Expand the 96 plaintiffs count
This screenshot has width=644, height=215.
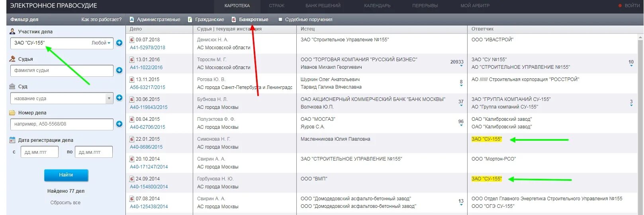461,122
